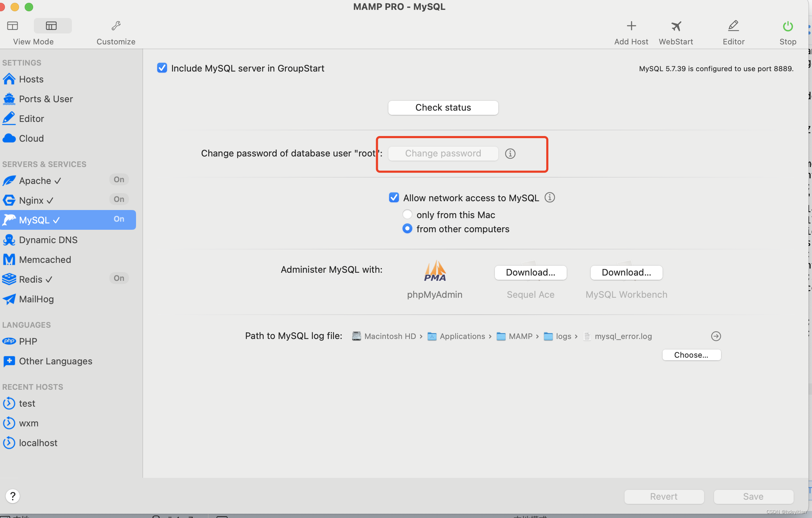
Task: Click the Customize wrench icon
Action: pos(116,26)
